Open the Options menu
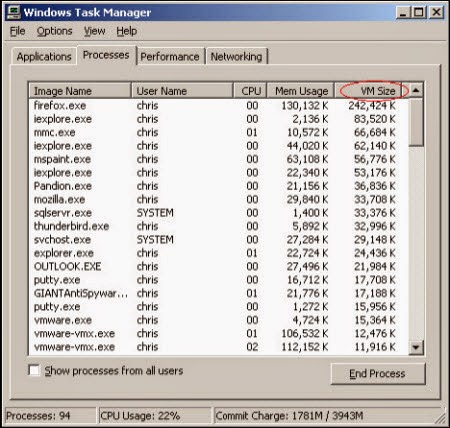The image size is (450, 428). [54, 31]
